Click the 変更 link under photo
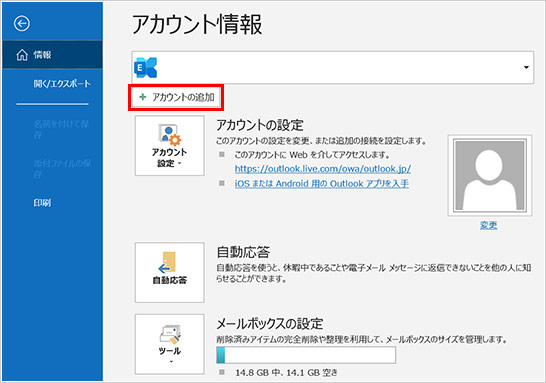546x383 pixels. [x=489, y=226]
